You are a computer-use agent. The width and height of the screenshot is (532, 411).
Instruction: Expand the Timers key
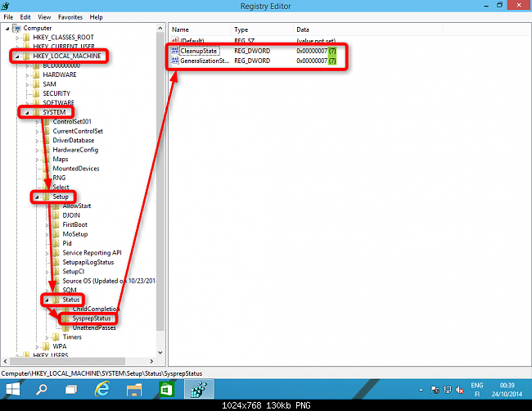pyautogui.click(x=47, y=337)
